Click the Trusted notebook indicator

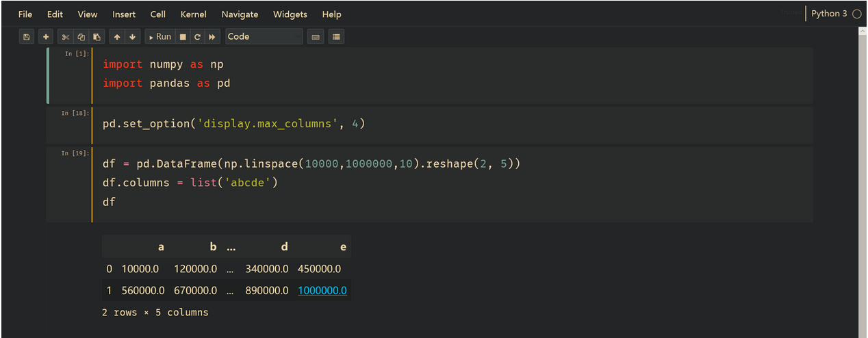click(x=791, y=13)
